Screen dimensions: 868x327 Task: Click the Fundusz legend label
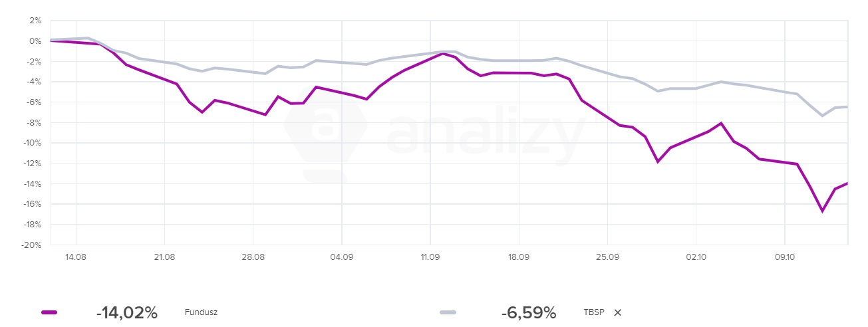point(201,313)
